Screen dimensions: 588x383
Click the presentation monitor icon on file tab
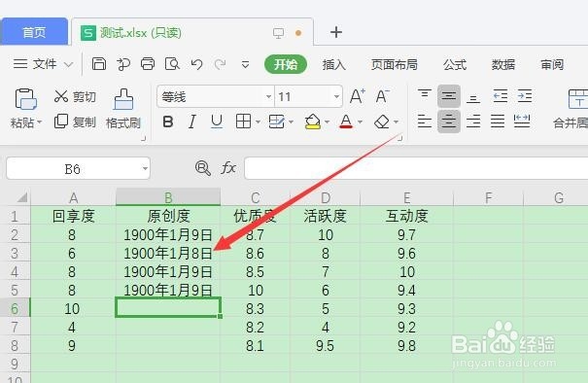[x=278, y=33]
